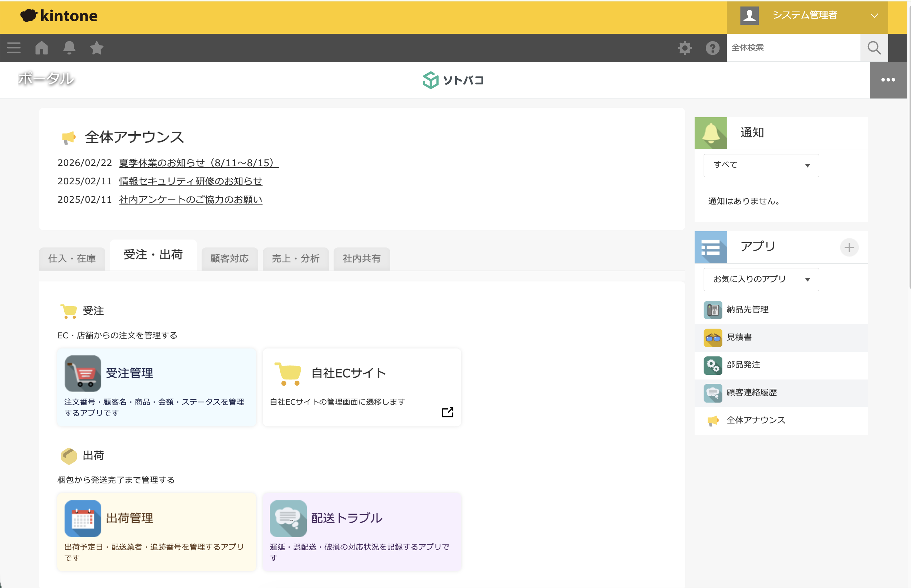Click the 納品先管理 label in the app list
Image resolution: width=911 pixels, height=588 pixels.
pyautogui.click(x=747, y=310)
